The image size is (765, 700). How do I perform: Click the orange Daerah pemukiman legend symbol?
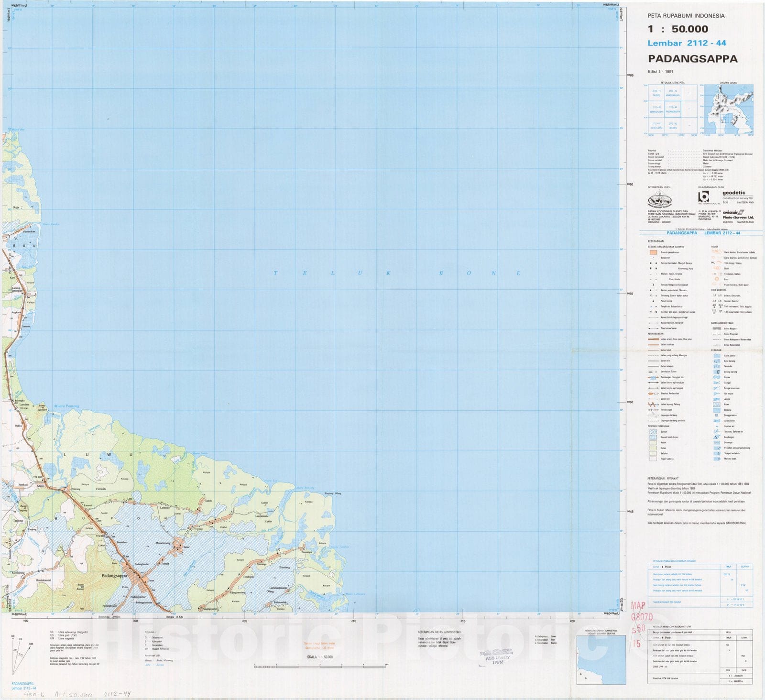pos(653,252)
